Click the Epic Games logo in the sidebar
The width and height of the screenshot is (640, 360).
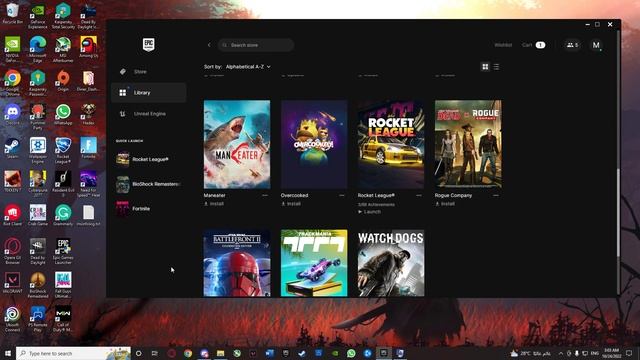point(149,44)
